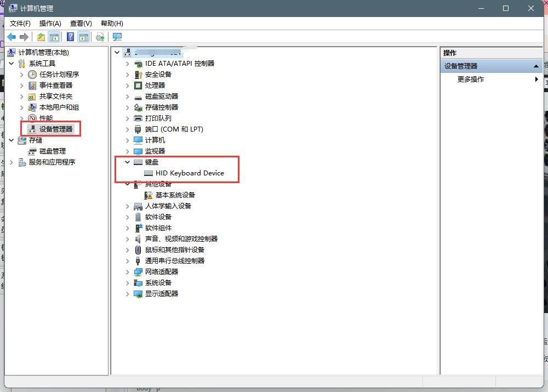Open the 查看(V) menu
Image resolution: width=548 pixels, height=392 pixels.
click(80, 23)
